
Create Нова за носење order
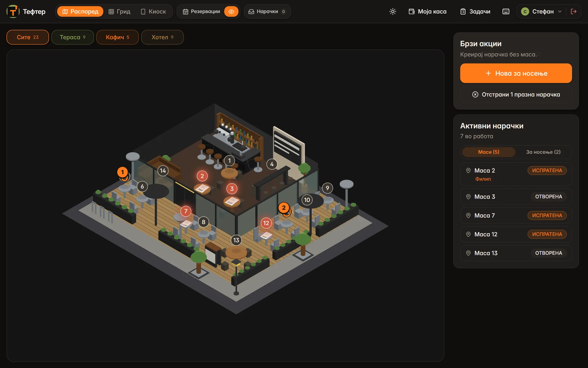[516, 73]
